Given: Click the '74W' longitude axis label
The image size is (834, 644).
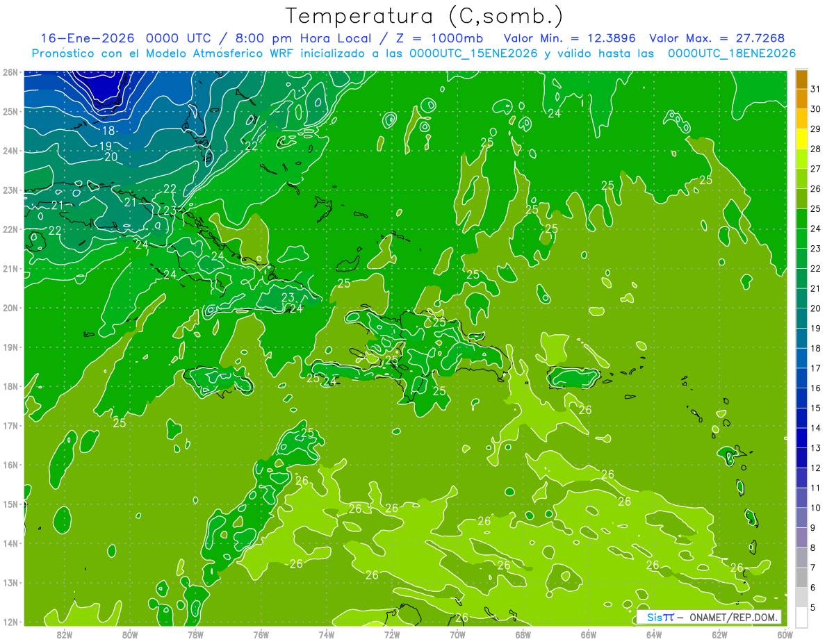Looking at the screenshot, I should click(x=327, y=634).
